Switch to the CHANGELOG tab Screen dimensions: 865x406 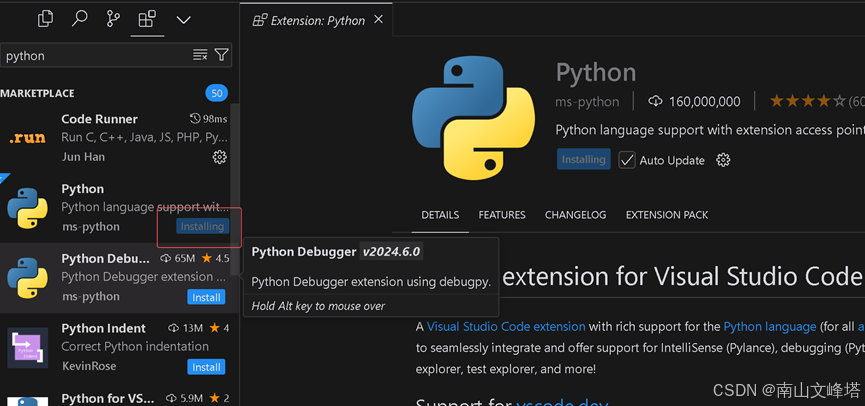coord(575,215)
